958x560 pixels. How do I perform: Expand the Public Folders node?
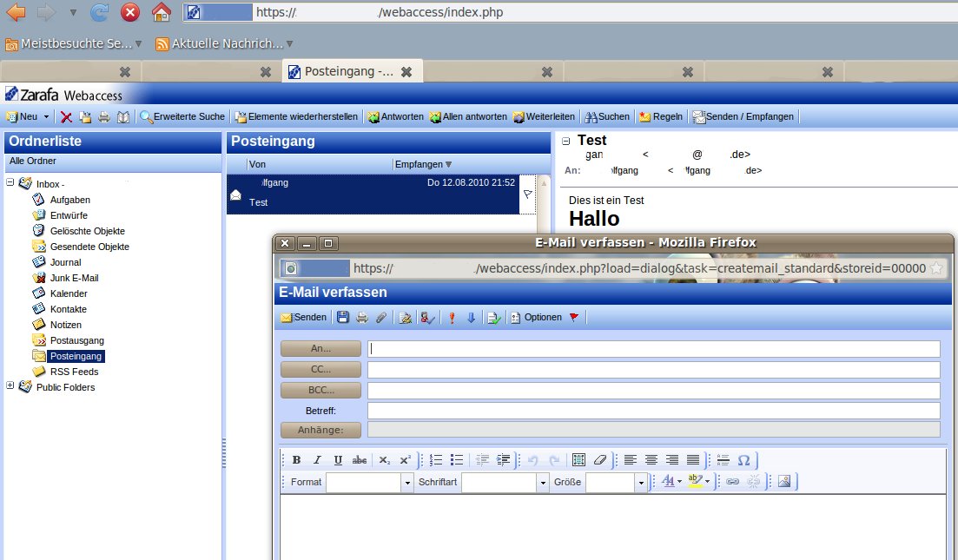click(x=10, y=385)
